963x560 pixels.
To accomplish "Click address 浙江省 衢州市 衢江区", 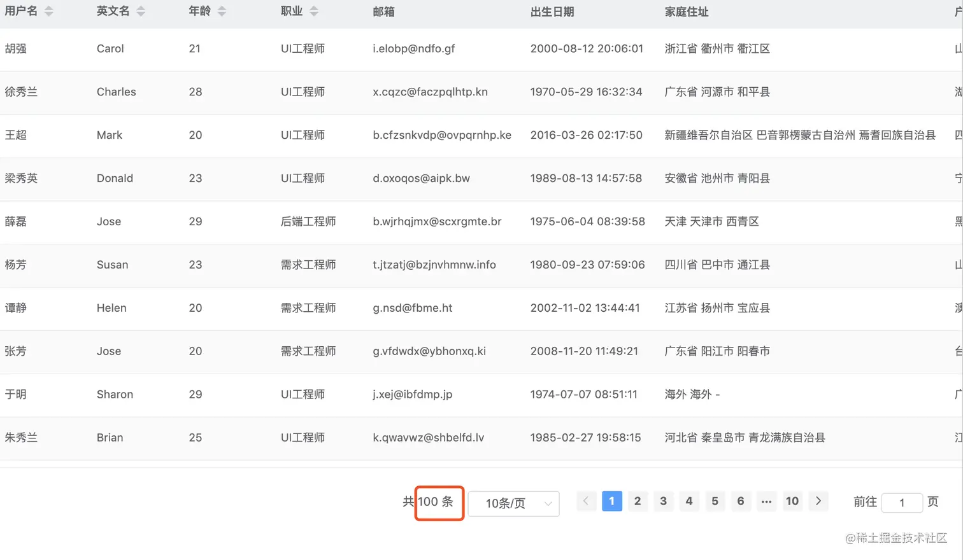I will (717, 48).
